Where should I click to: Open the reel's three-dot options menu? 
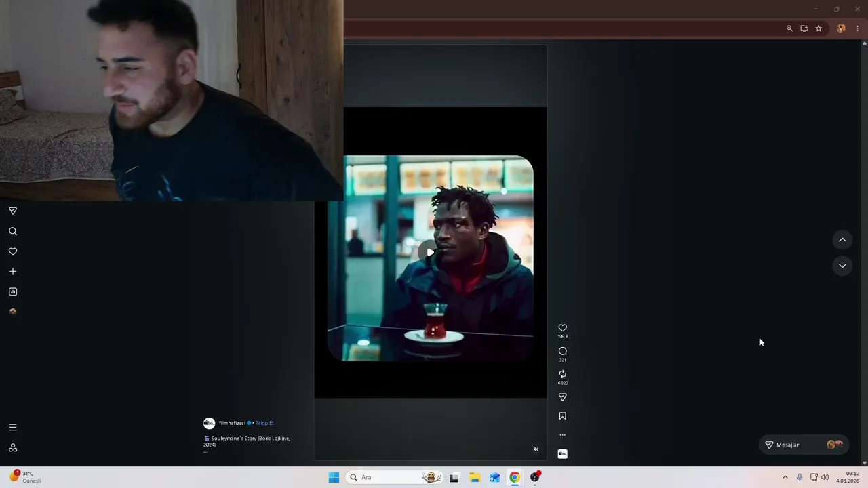point(562,435)
